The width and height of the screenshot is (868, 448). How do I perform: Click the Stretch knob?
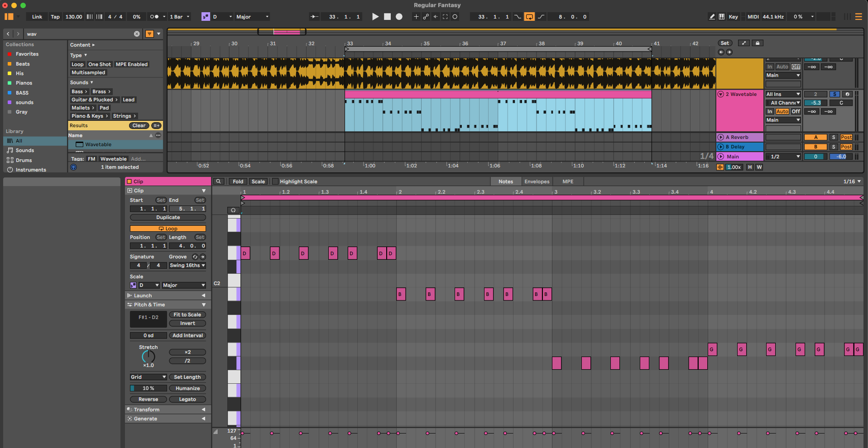pos(149,357)
